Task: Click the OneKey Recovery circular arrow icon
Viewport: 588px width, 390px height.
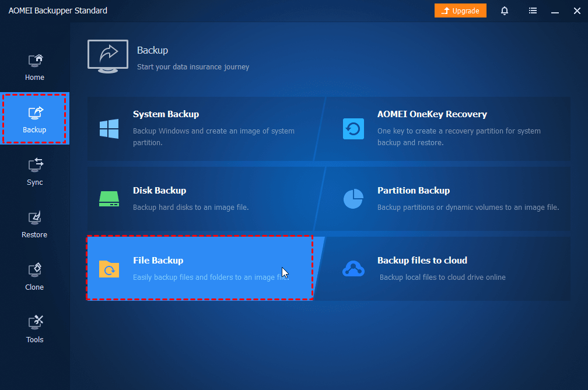Action: coord(353,129)
